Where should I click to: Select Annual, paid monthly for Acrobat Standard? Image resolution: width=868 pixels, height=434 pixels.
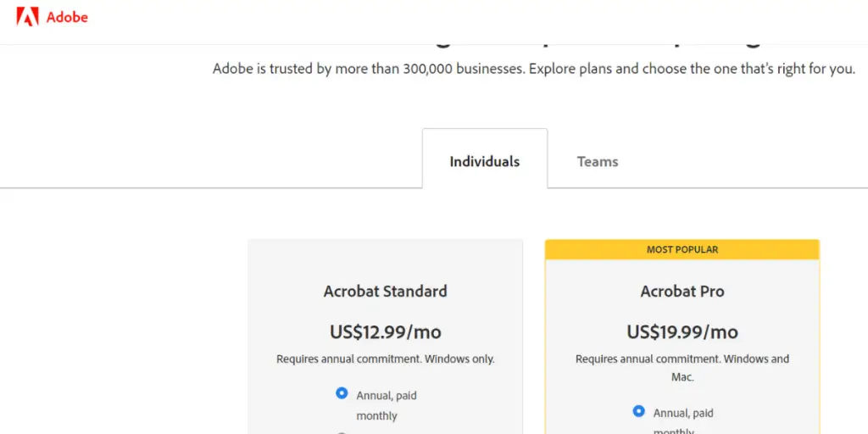tap(342, 393)
